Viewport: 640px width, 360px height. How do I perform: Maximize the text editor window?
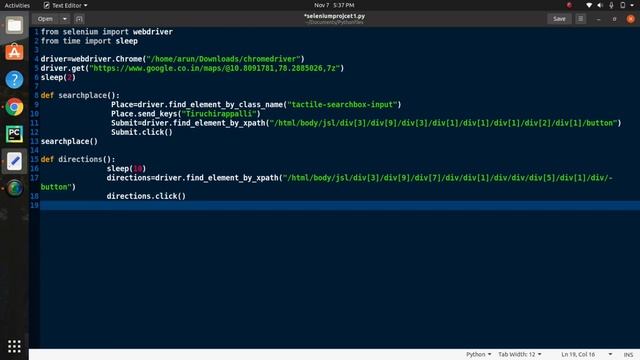click(614, 19)
